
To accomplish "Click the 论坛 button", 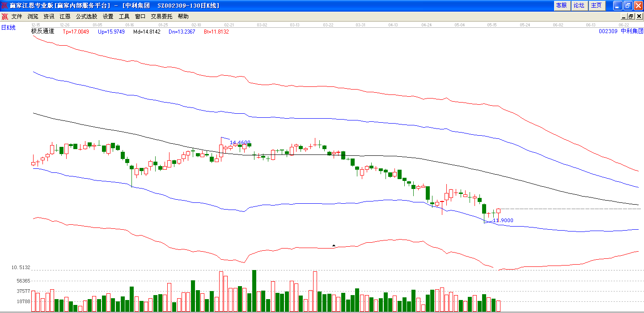I will pyautogui.click(x=579, y=5).
